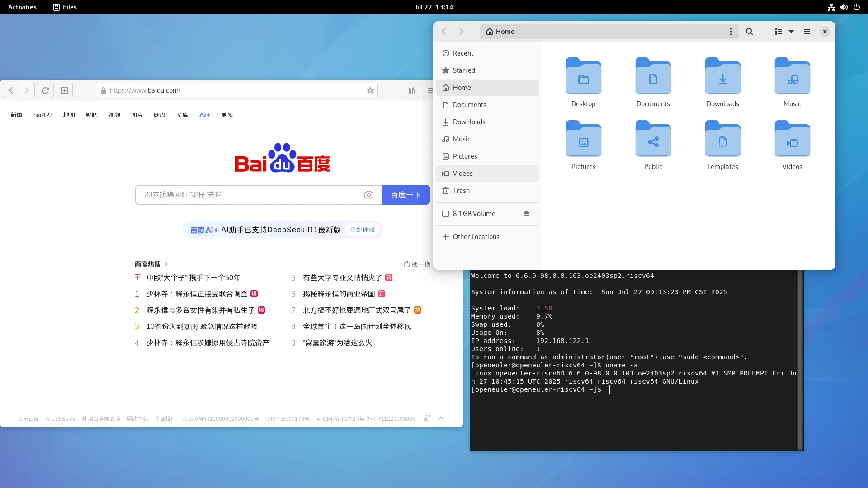Click 文库 link on Baidu
Screen dimensions: 868x488
point(182,115)
